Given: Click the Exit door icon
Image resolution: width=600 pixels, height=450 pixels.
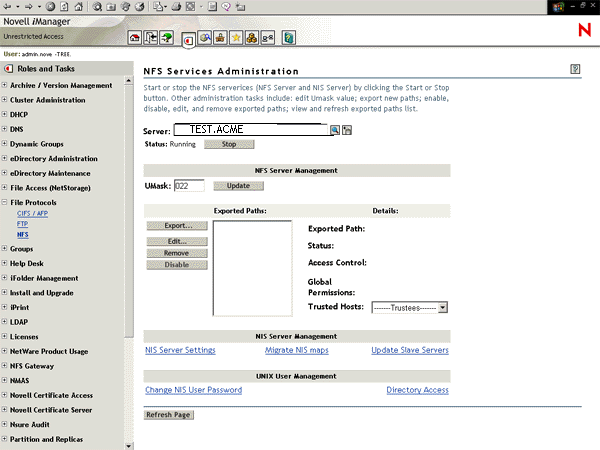Looking at the screenshot, I should click(151, 38).
